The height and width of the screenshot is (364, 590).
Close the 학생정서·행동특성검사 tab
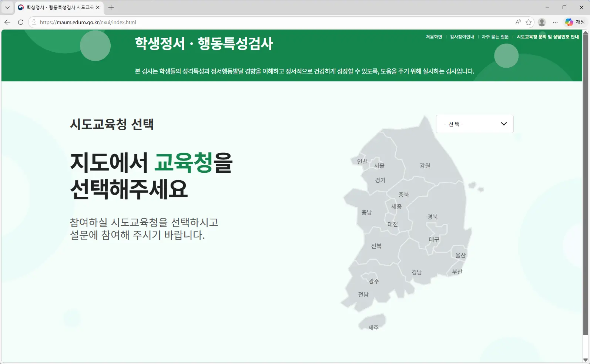point(98,7)
